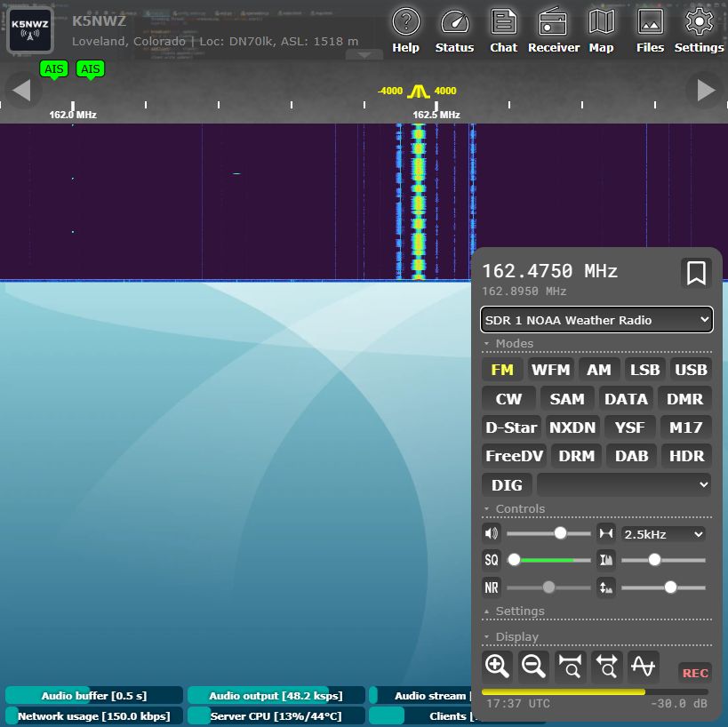Select the DMR digital voice mode
Viewport: 728px width, 727px height.
pyautogui.click(x=684, y=399)
